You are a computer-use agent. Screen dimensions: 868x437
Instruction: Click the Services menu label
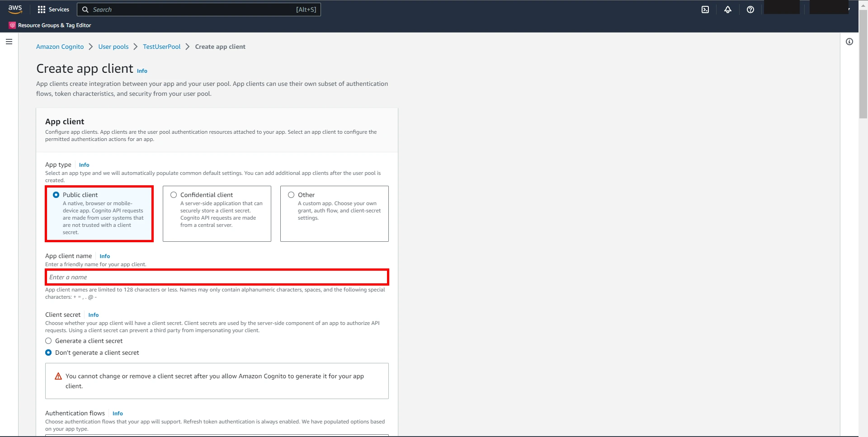pos(59,9)
